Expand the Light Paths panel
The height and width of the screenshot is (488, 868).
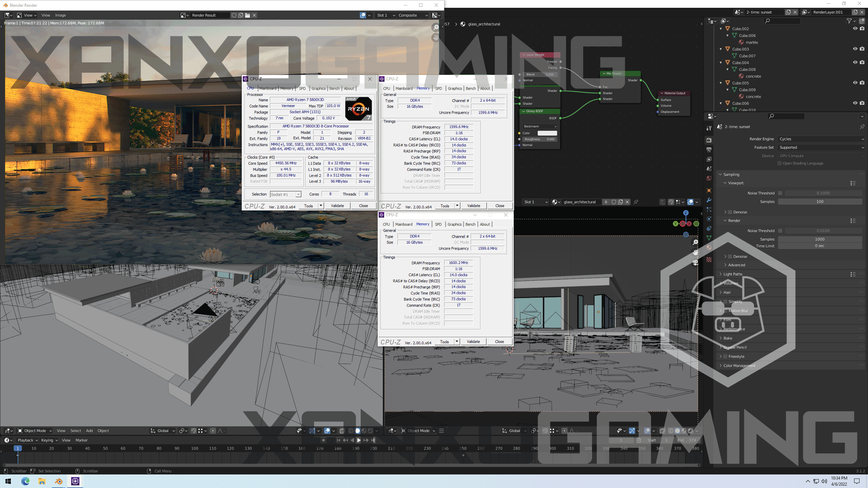point(733,274)
